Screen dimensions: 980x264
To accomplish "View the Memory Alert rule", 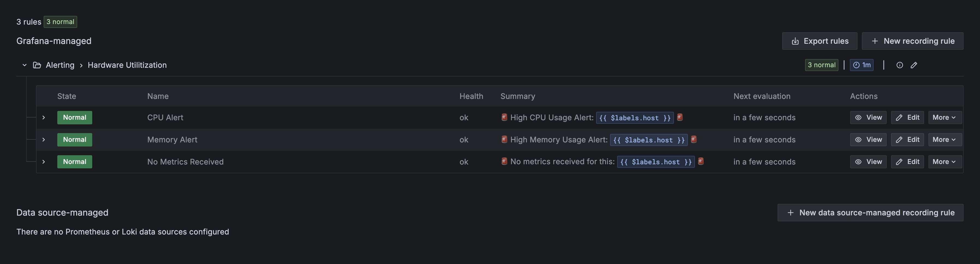I will (868, 139).
